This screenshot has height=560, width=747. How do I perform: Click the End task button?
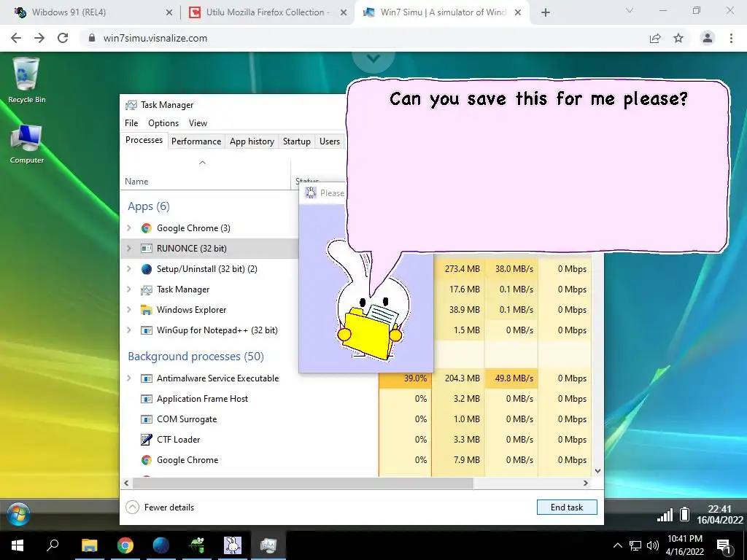[566, 507]
